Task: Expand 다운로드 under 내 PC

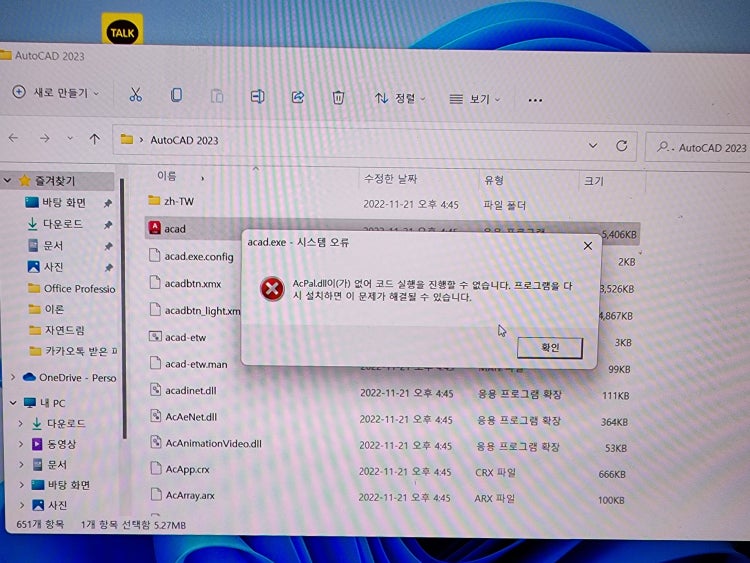Action: pyautogui.click(x=21, y=423)
